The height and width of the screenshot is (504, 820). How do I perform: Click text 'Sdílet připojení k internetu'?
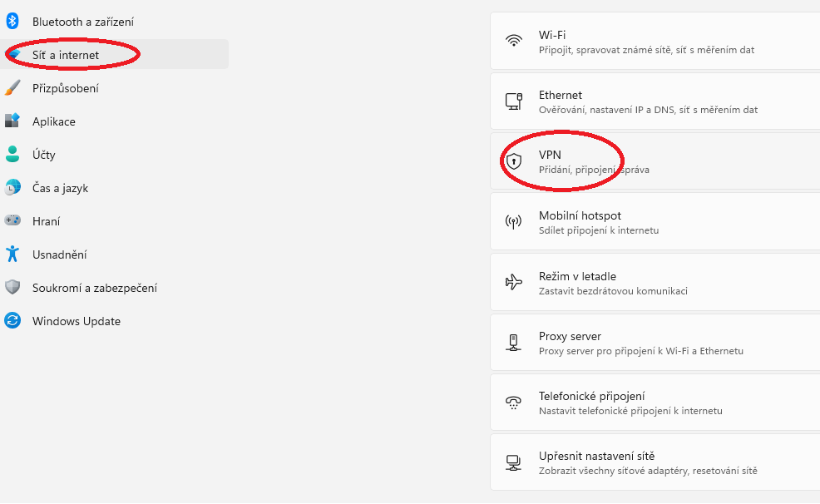pyautogui.click(x=599, y=230)
